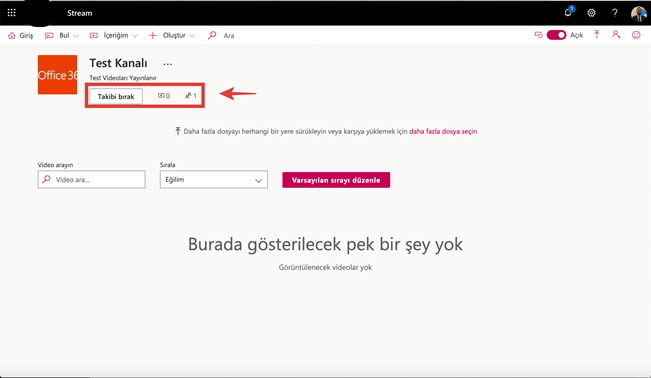651x378 pixels.
Task: Click Varsayılan sırayı düzenle button
Action: 336,180
